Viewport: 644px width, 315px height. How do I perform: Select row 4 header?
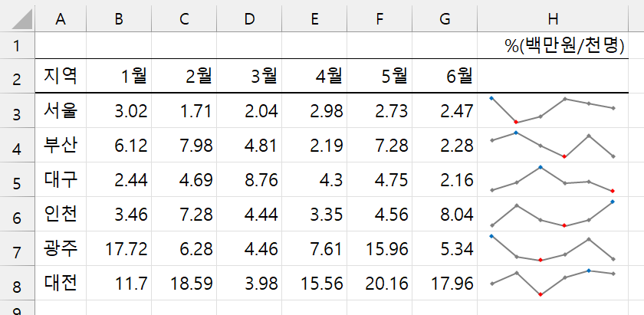[17, 146]
